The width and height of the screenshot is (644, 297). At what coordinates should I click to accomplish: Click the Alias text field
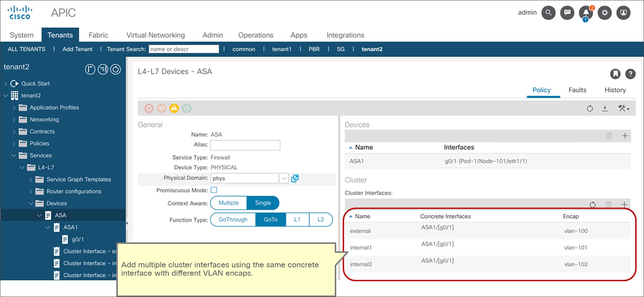pyautogui.click(x=245, y=145)
